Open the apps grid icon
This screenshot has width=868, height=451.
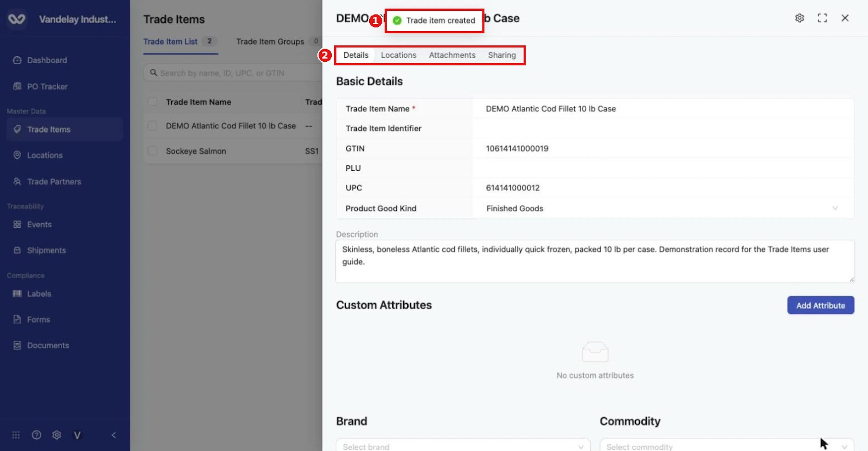[16, 435]
